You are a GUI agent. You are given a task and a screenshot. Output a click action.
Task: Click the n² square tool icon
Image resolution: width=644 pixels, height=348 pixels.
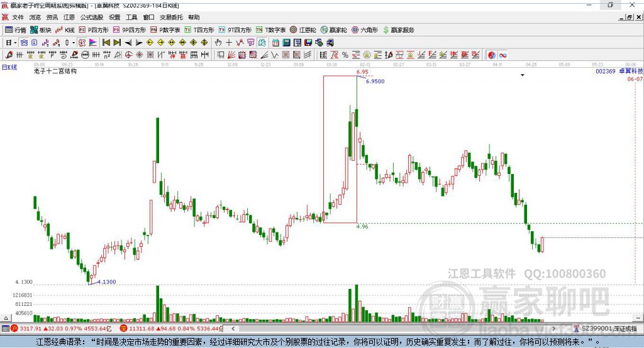107,55
